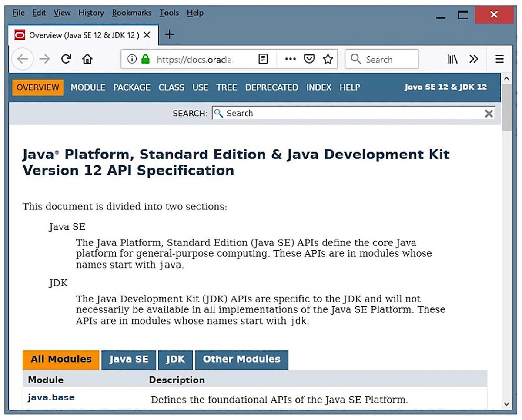Reload the current page
Screen dimensions: 522x420
pyautogui.click(x=66, y=59)
